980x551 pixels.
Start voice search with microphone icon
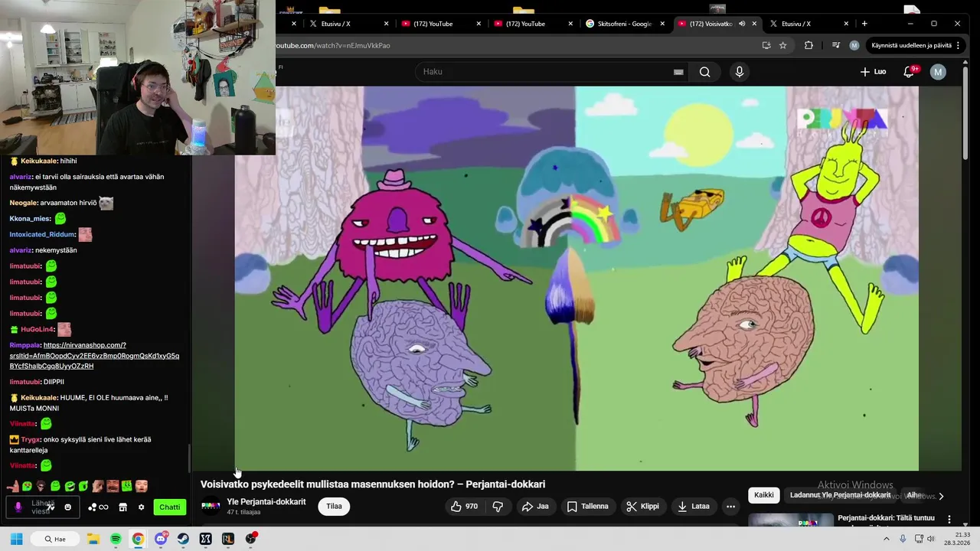(739, 72)
